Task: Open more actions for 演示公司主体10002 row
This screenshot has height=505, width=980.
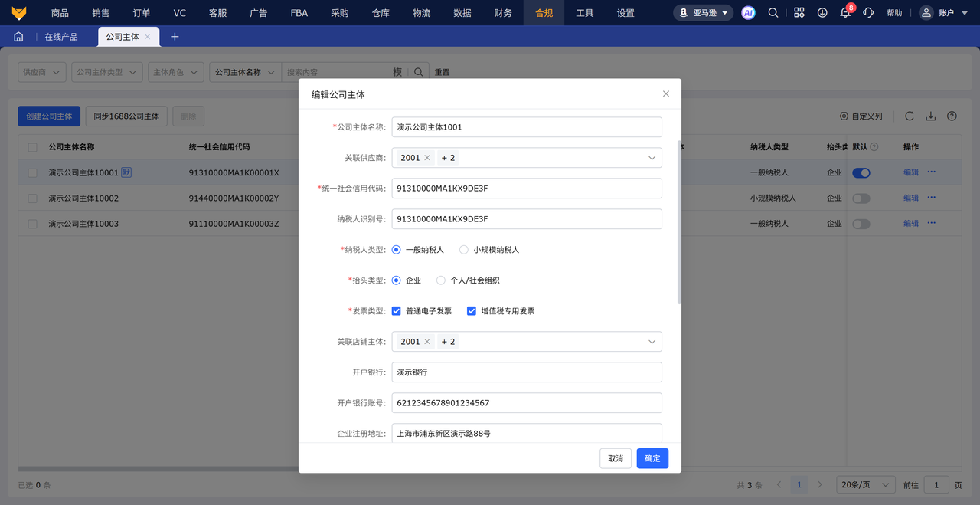Action: [931, 198]
